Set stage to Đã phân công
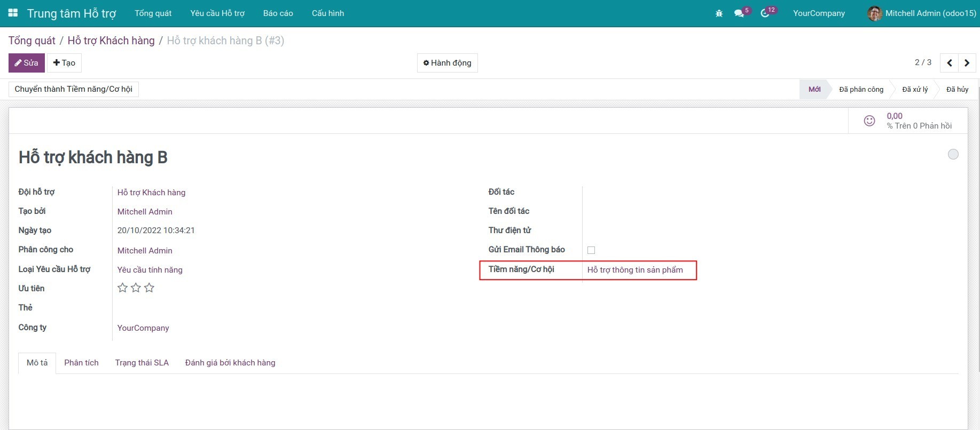The image size is (980, 430). tap(861, 90)
